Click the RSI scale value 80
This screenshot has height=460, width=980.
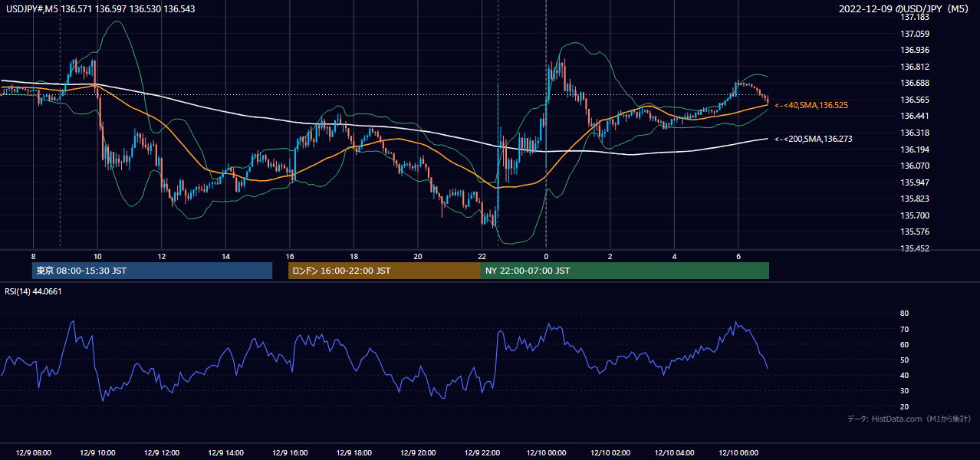(x=905, y=314)
